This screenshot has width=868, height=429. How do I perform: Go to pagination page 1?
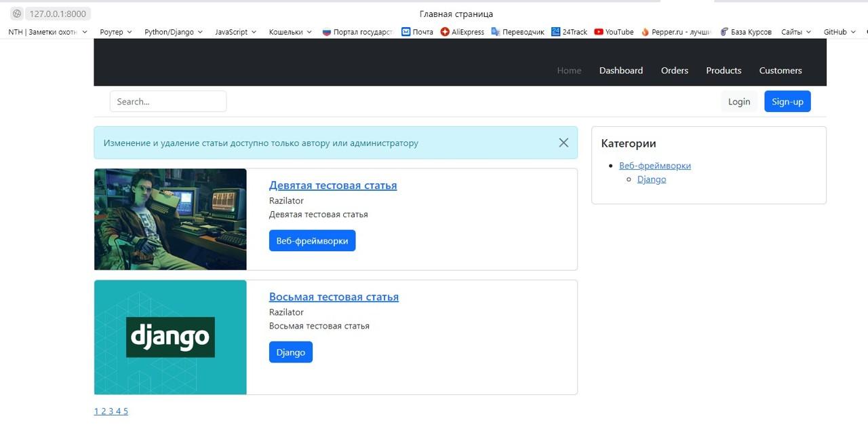(96, 411)
